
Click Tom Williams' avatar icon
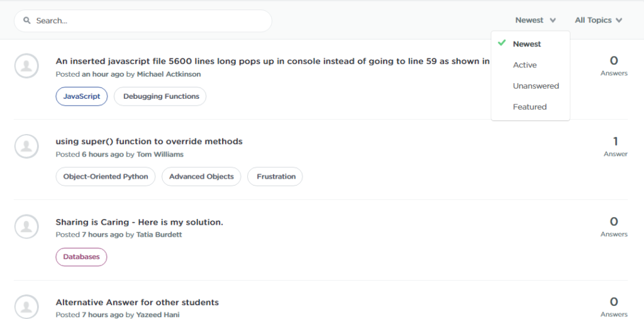tap(26, 147)
